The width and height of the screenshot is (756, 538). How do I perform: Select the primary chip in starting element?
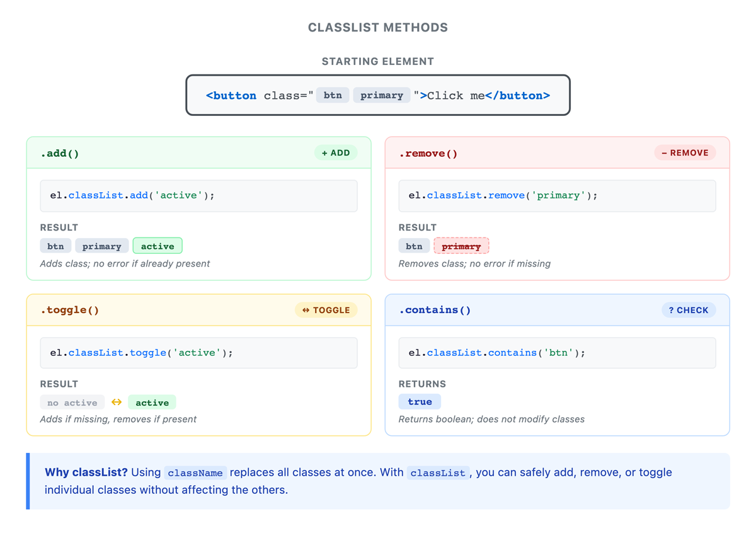click(382, 95)
